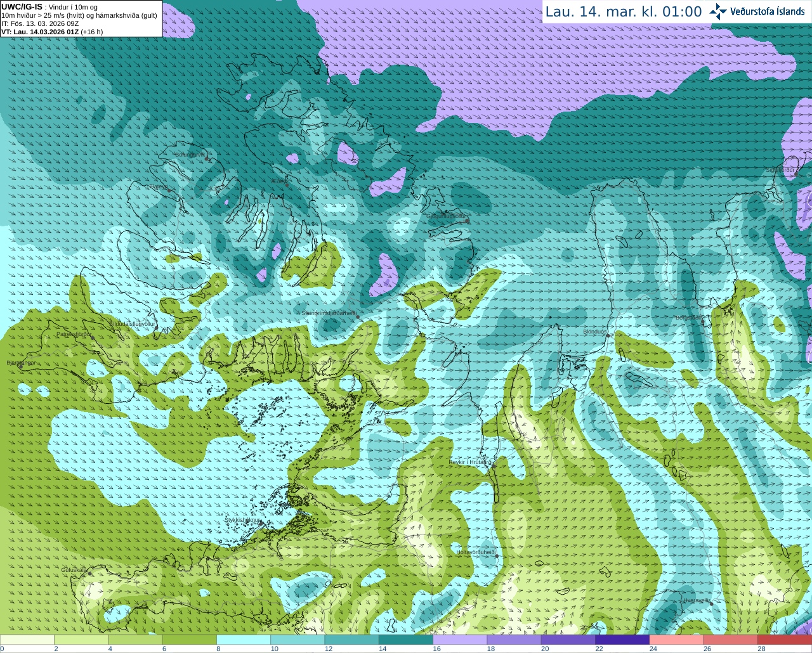Screen dimensions: 812x653
Task: Click the Steingrímsfjarðarheiði station label
Action: 329,313
